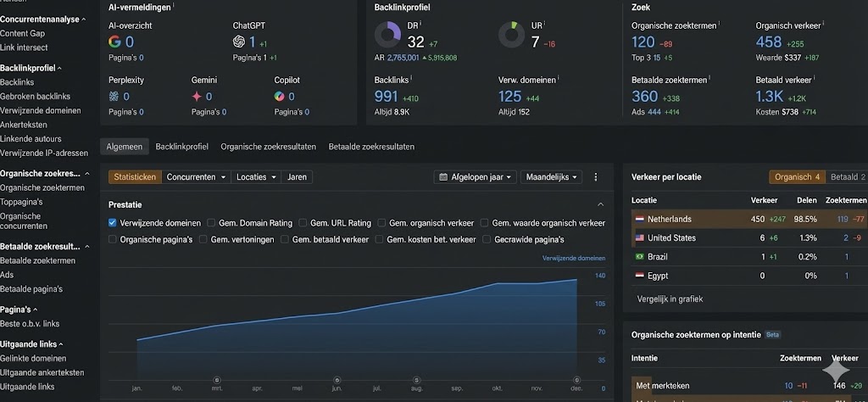Click the Netherlands flag icon

639,220
